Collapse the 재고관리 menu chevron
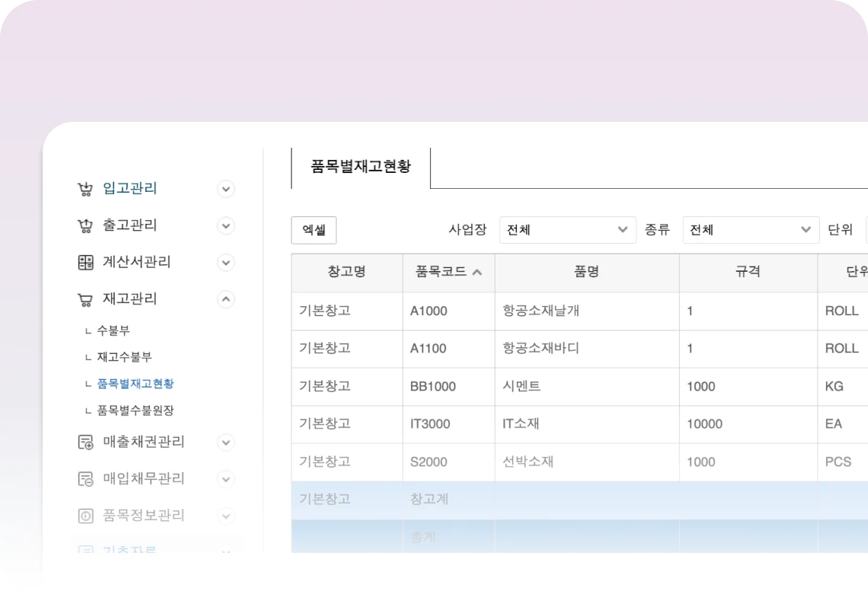 coord(225,299)
